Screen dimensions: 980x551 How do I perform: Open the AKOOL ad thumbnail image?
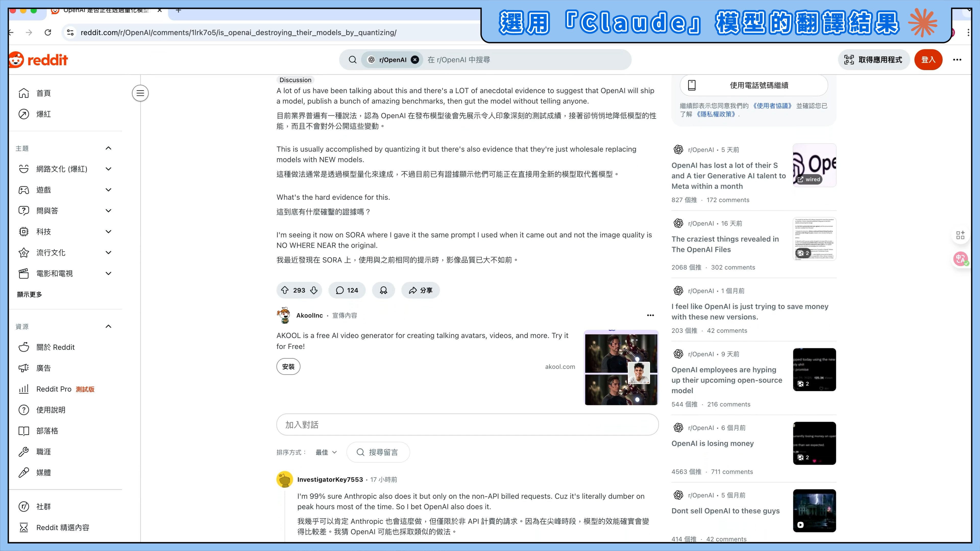(621, 368)
